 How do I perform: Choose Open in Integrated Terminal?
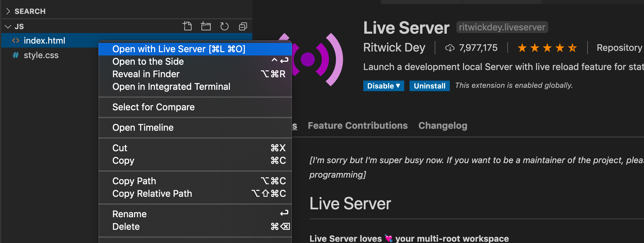[195, 87]
